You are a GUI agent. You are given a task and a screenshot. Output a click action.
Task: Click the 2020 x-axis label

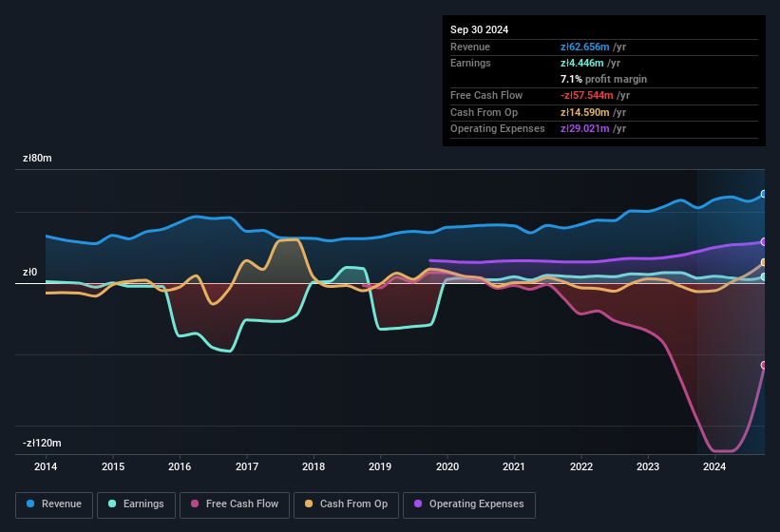[447, 466]
